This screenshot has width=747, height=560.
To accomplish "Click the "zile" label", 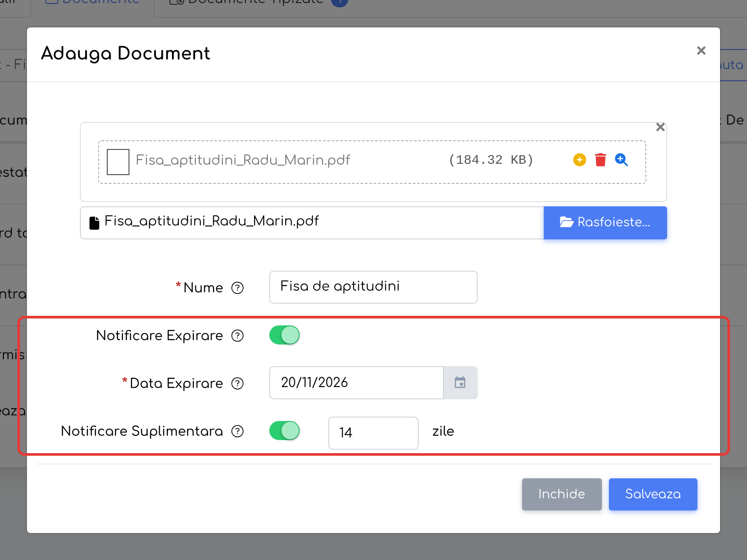I will (x=443, y=431).
